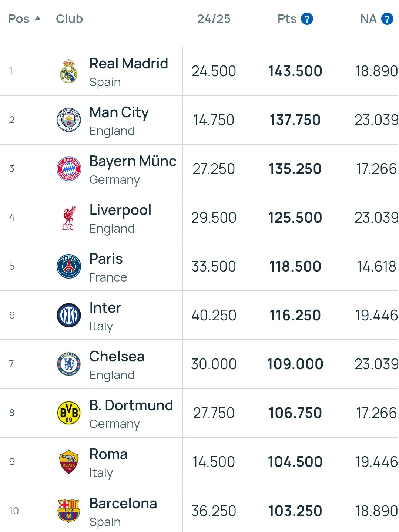Sort table by 24/25 column header

click(214, 18)
